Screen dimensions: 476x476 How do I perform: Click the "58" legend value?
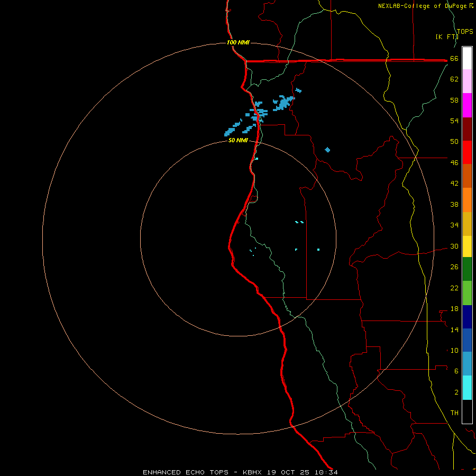(454, 100)
